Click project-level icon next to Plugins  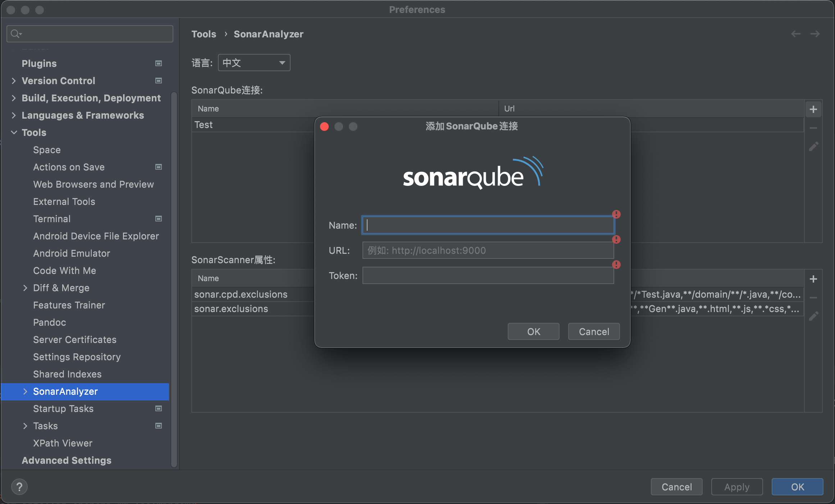(x=158, y=63)
